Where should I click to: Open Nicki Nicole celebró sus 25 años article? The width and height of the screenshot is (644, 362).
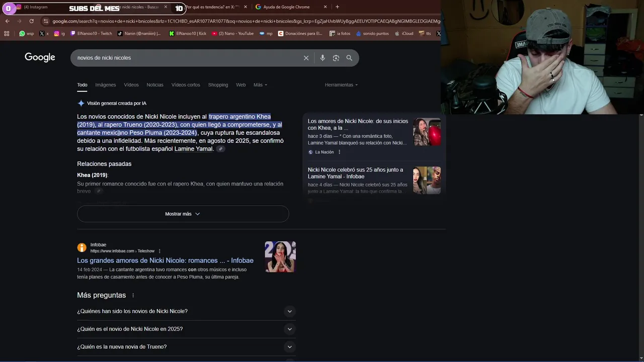pyautogui.click(x=355, y=173)
